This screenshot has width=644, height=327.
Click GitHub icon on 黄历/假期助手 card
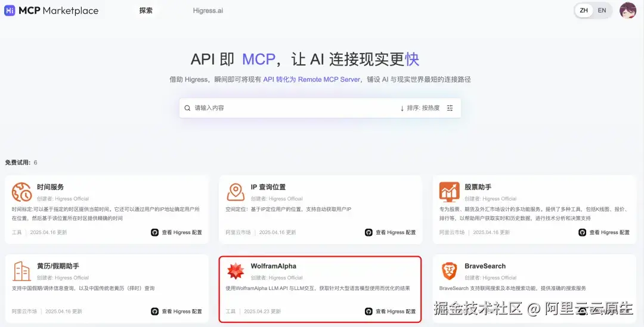coord(155,312)
